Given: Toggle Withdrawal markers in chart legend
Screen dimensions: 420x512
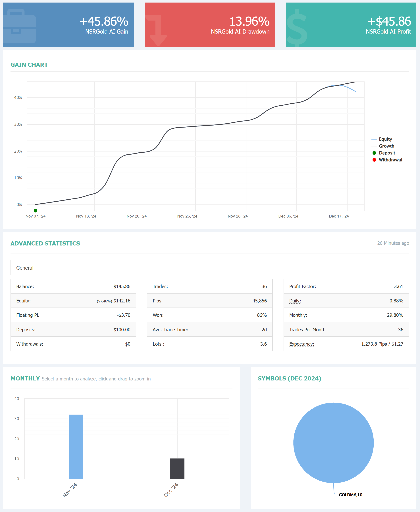Looking at the screenshot, I should tap(390, 160).
